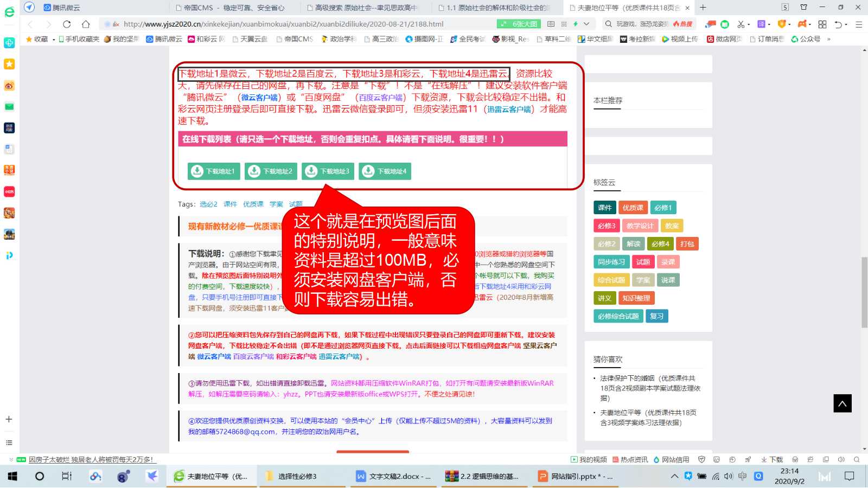Open 我的视频 in browser status bar
The height and width of the screenshot is (488, 868).
pyautogui.click(x=589, y=459)
